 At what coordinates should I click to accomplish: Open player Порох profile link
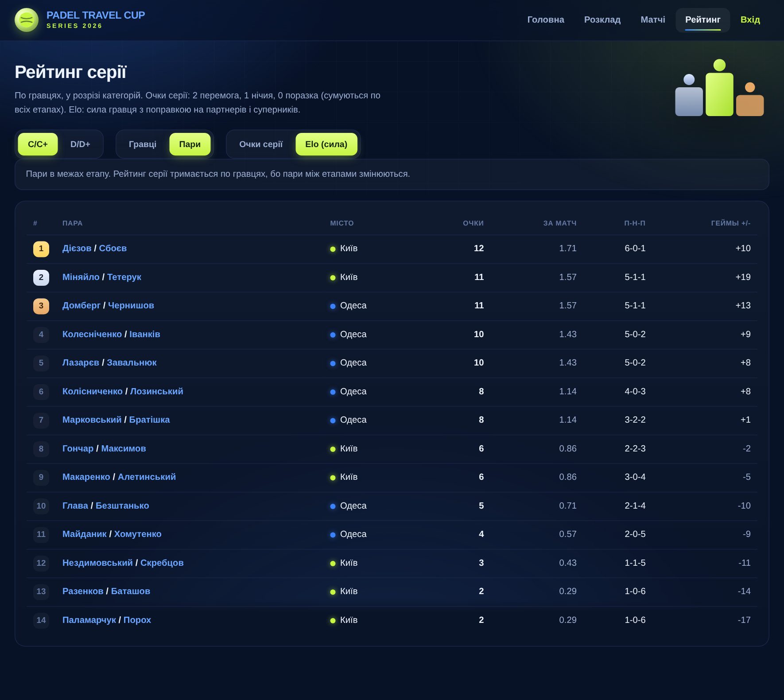point(137,620)
